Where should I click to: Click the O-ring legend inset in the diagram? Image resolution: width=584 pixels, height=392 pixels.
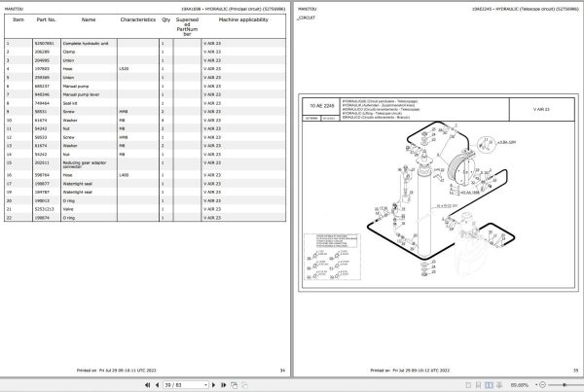pyautogui.click(x=332, y=257)
